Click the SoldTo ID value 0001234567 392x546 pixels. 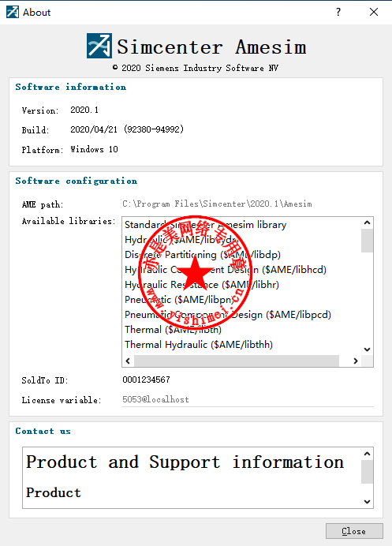pyautogui.click(x=146, y=380)
